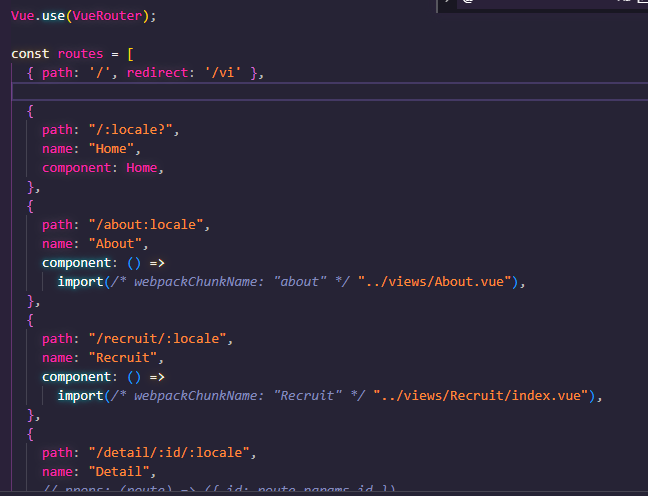Click the "../views/Recruit/index.vue" import path
648x496 pixels.
point(481,396)
